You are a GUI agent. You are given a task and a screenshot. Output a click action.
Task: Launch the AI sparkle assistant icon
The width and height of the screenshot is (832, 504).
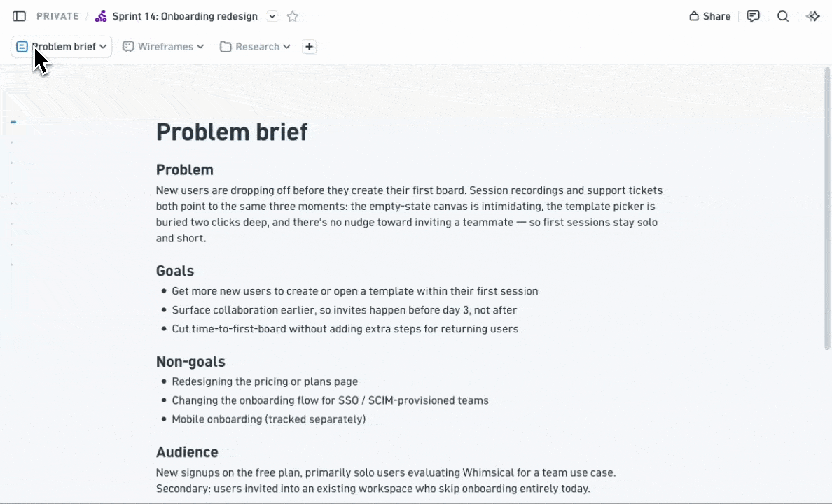coord(813,16)
